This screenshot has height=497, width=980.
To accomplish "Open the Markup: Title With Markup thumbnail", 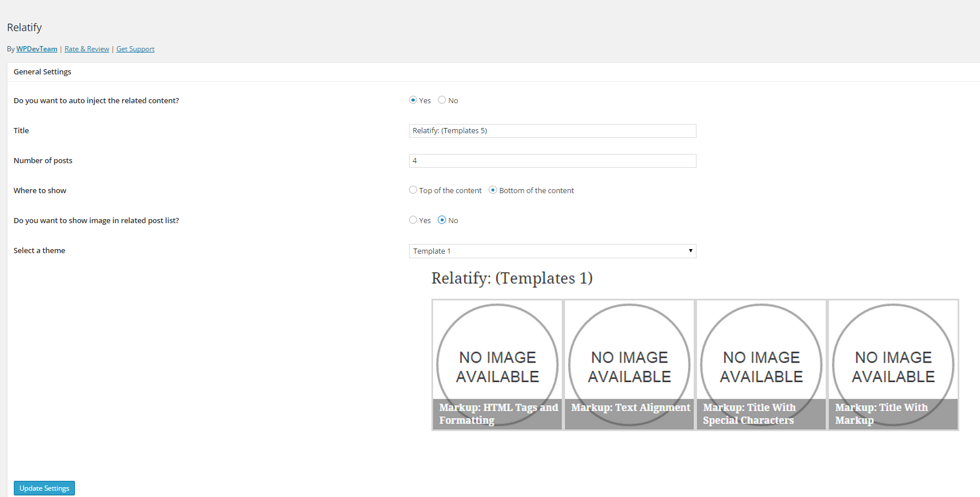I will point(893,364).
